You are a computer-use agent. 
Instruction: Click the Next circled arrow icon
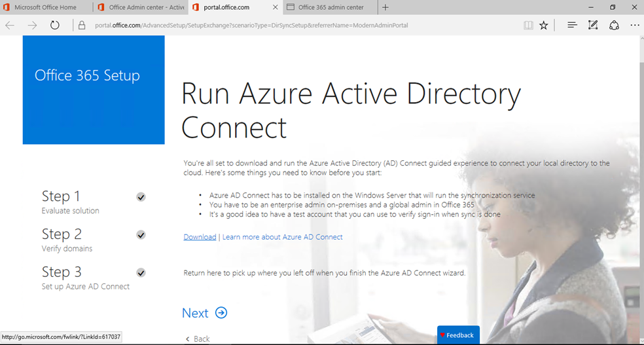tap(221, 313)
